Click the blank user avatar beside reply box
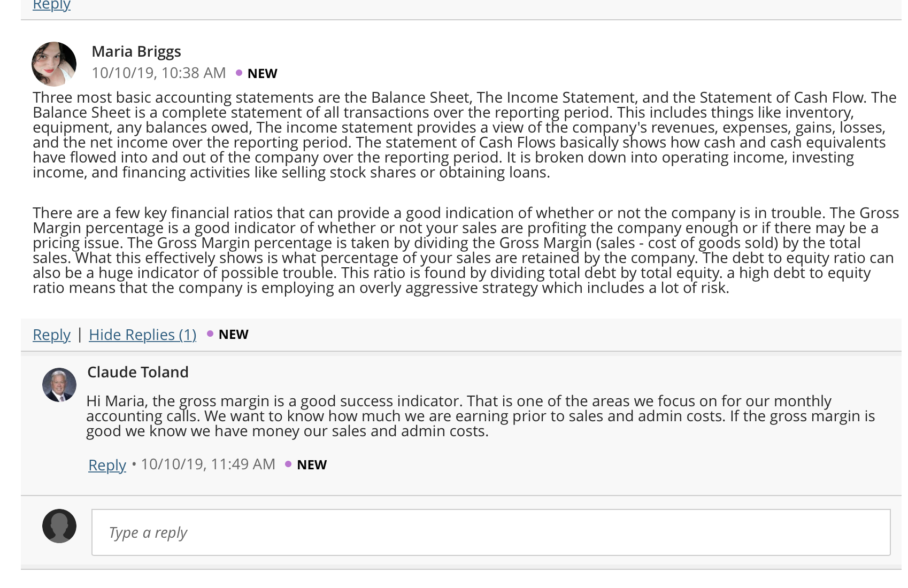 [59, 526]
